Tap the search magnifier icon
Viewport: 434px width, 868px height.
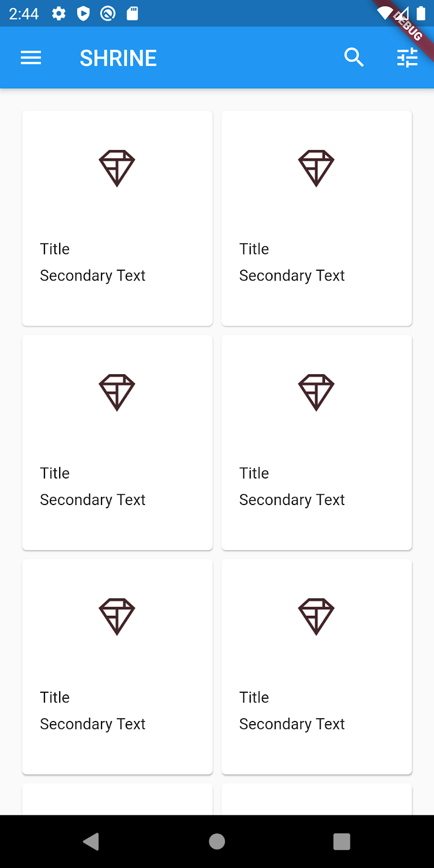point(354,57)
